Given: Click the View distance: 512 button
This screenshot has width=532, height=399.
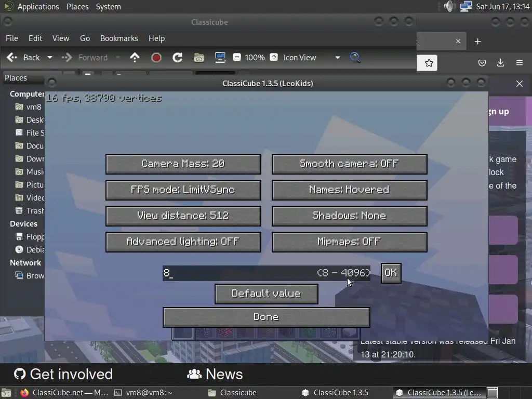Looking at the screenshot, I should pyautogui.click(x=183, y=216).
